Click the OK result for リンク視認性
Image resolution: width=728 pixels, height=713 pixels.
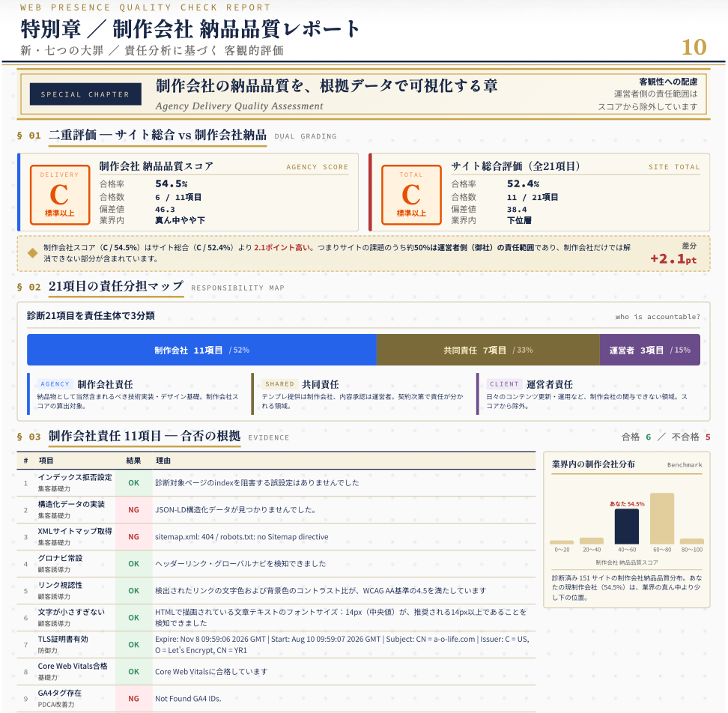(x=134, y=590)
